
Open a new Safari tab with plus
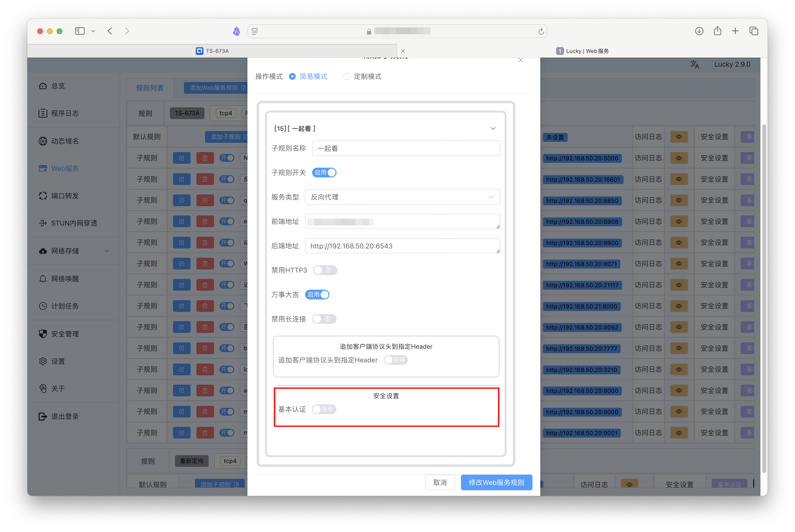click(735, 31)
